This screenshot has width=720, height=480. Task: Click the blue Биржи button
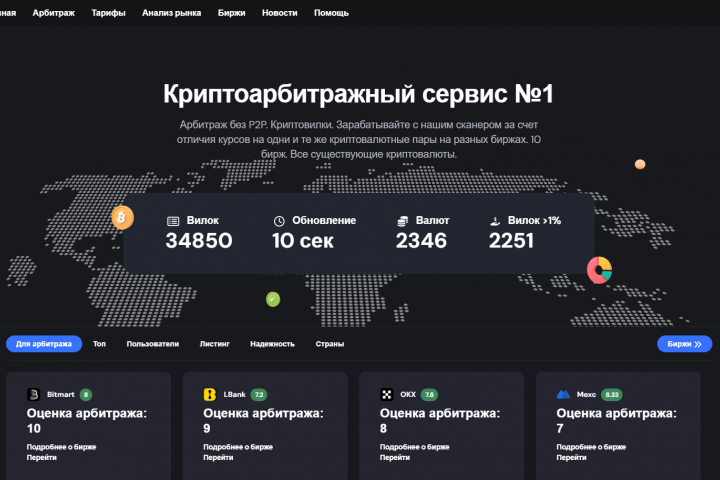click(x=684, y=344)
